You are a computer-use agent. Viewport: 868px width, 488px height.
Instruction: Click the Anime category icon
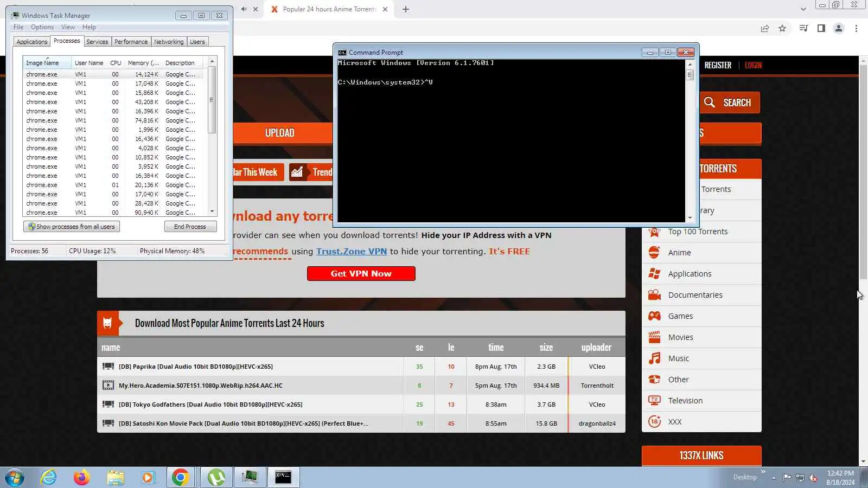coord(654,252)
